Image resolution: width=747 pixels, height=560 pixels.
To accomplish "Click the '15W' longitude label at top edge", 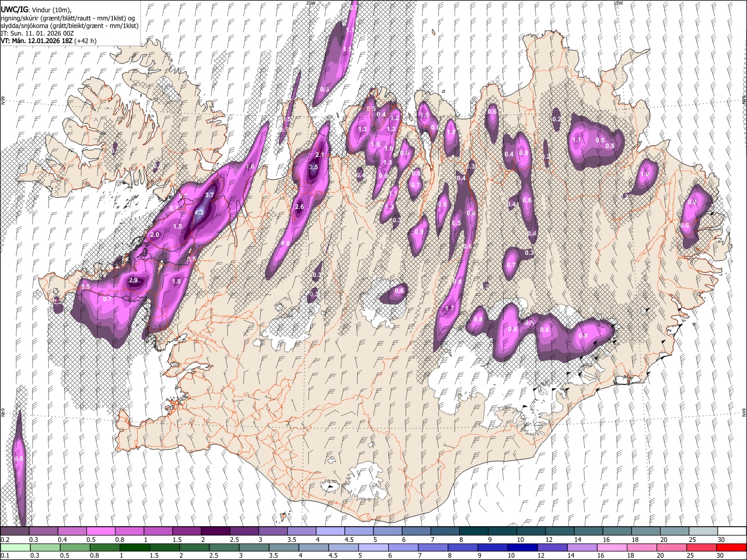I will point(617,3).
